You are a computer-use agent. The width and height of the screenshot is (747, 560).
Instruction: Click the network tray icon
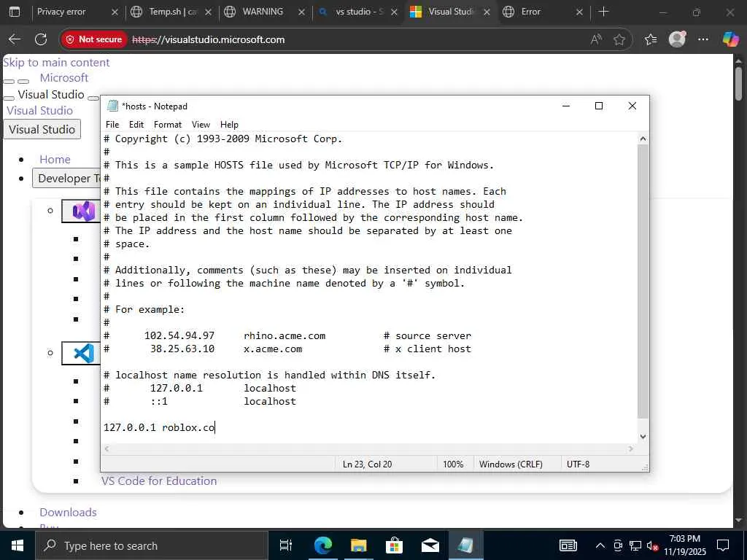click(x=635, y=545)
